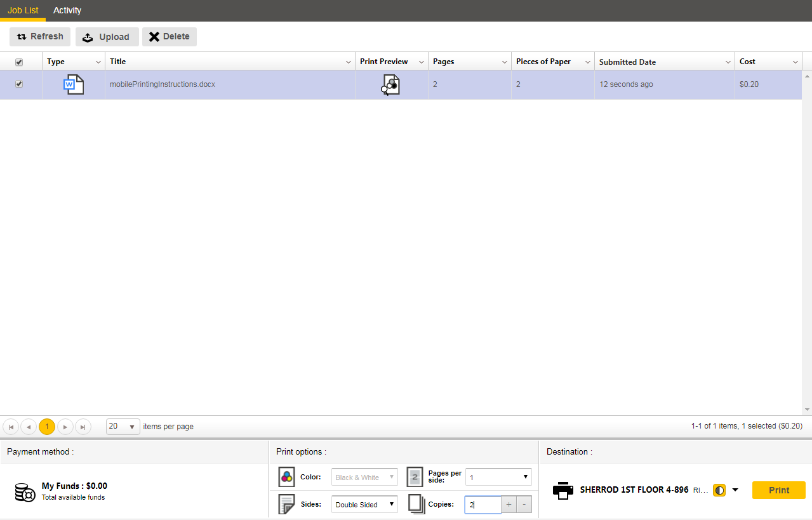Go to next page arrow

pyautogui.click(x=65, y=427)
